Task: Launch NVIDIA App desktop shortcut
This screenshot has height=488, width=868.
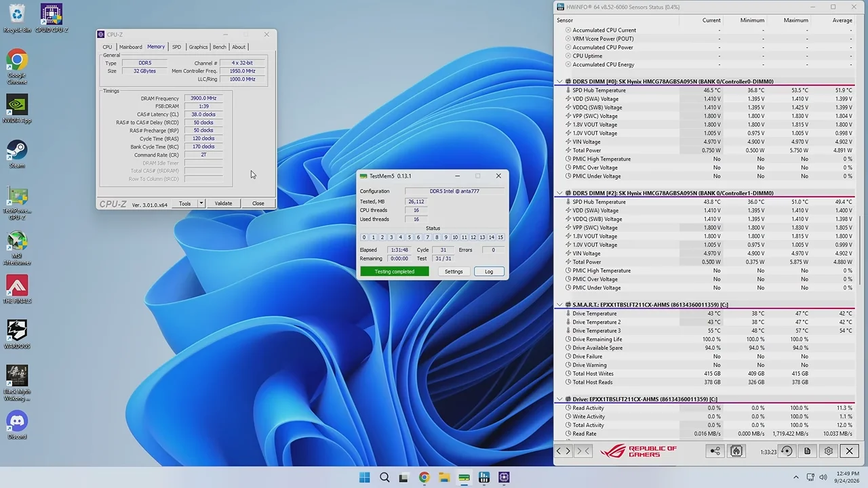Action: [17, 109]
